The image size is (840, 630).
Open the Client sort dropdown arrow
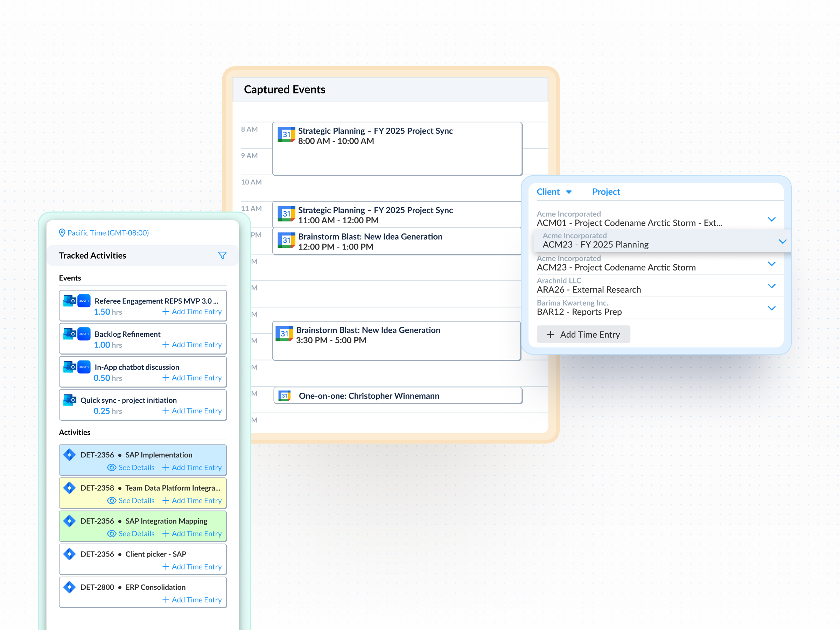(569, 192)
